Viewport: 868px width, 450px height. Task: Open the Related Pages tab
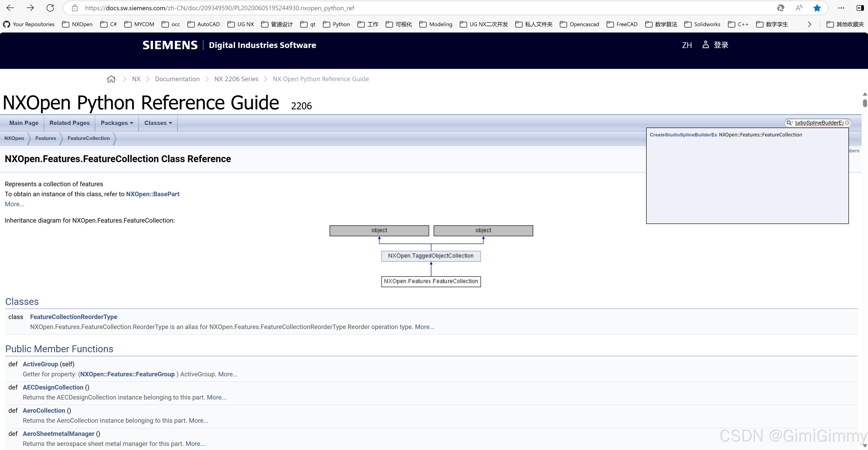point(69,123)
